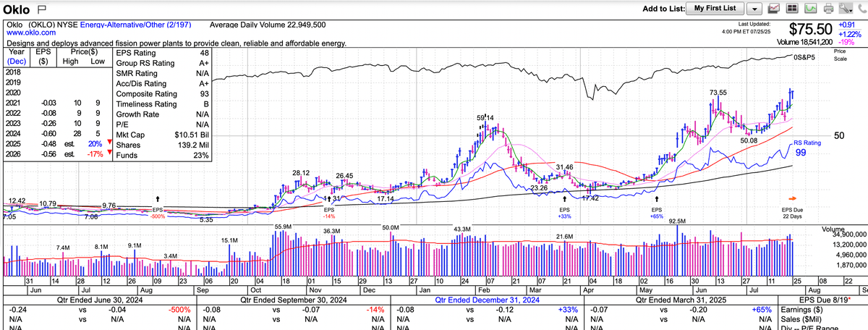This screenshot has width=868, height=330.
Task: Click the Qtr Ended June 30, 2024 header
Action: (x=99, y=300)
